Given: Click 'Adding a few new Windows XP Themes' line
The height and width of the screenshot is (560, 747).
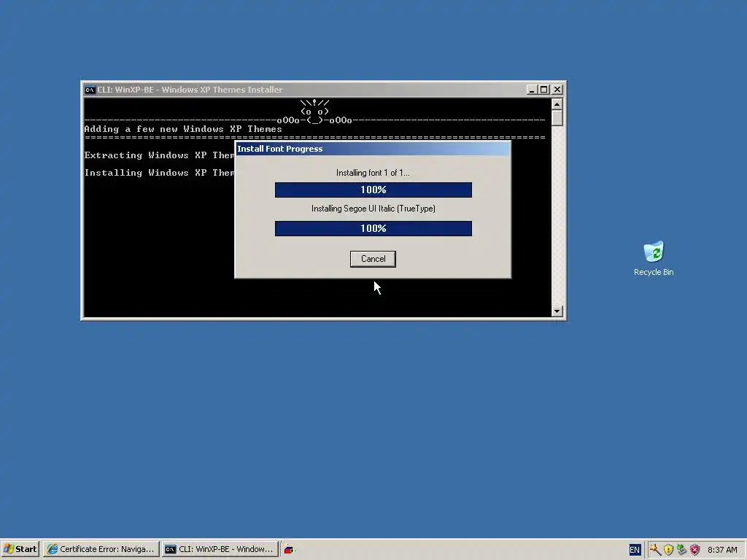Looking at the screenshot, I should pos(183,129).
